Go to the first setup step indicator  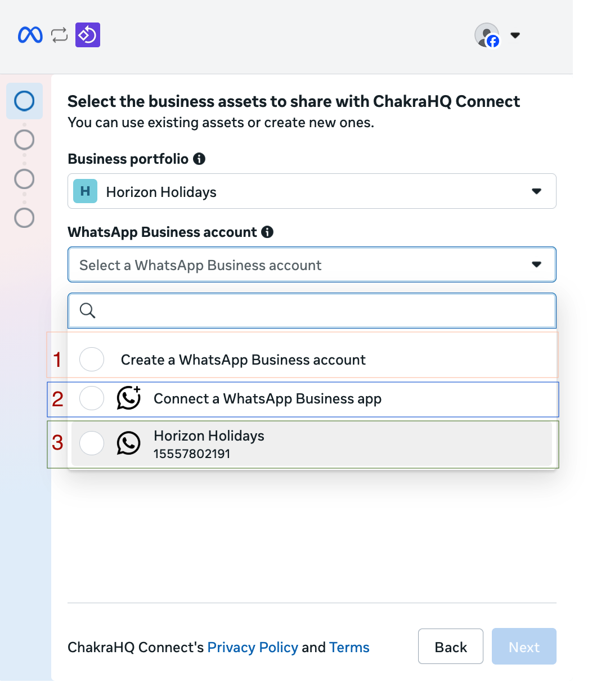coord(24,101)
